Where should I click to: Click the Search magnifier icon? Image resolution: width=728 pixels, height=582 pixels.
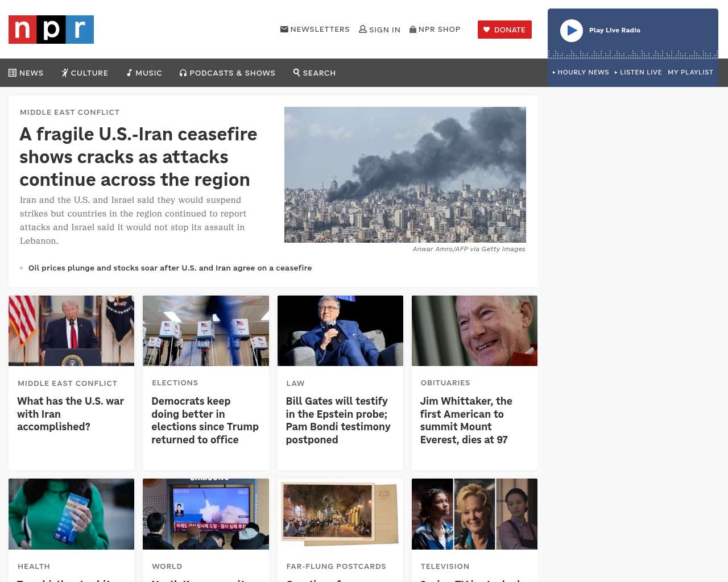(x=296, y=72)
